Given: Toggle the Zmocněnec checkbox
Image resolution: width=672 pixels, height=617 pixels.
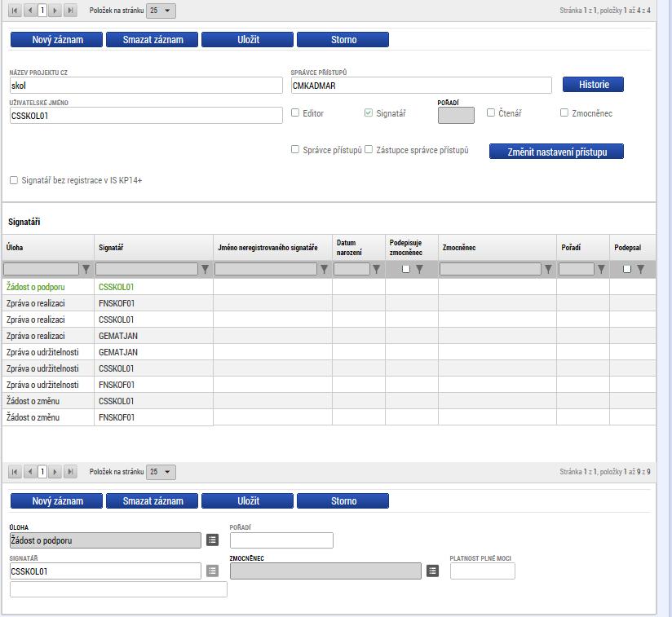Looking at the screenshot, I should click(564, 112).
